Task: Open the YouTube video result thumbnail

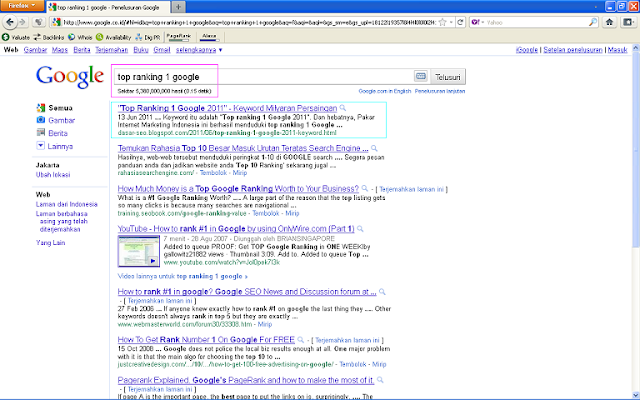Action: pyautogui.click(x=139, y=251)
